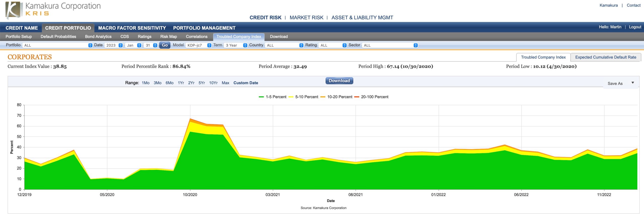Click the Kamakura top-right link
The width and height of the screenshot is (644, 221).
[609, 5]
